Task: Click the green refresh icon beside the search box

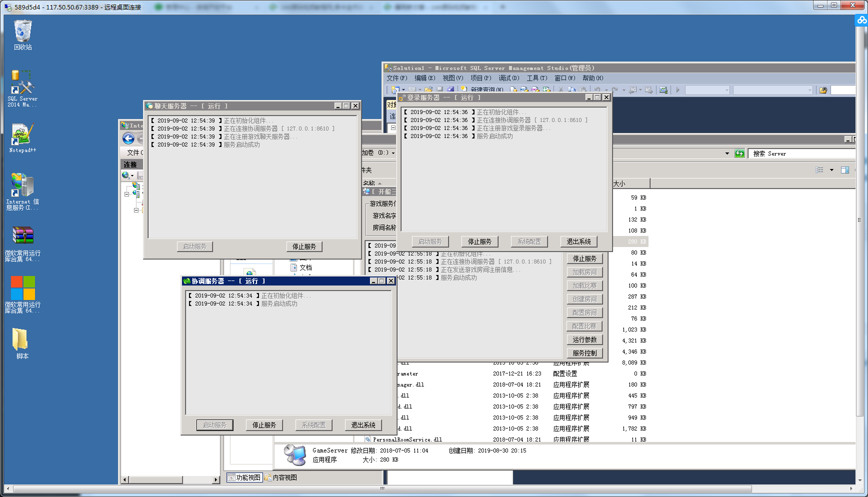Action: (x=739, y=153)
